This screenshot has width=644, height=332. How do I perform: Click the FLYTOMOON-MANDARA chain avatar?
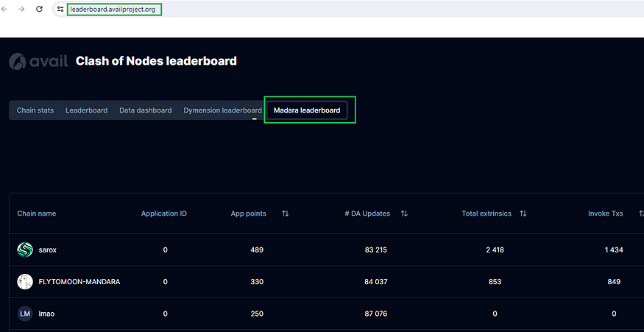coord(25,282)
